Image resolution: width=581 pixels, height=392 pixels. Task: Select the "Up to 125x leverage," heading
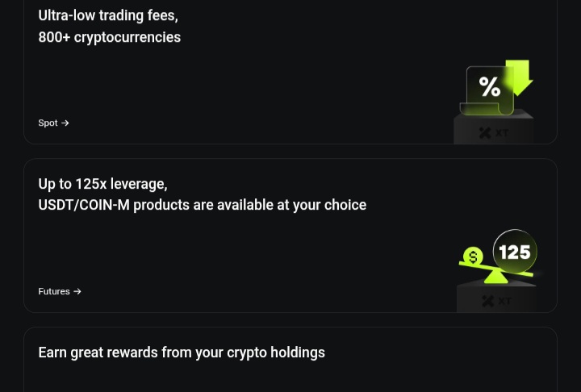tap(102, 184)
